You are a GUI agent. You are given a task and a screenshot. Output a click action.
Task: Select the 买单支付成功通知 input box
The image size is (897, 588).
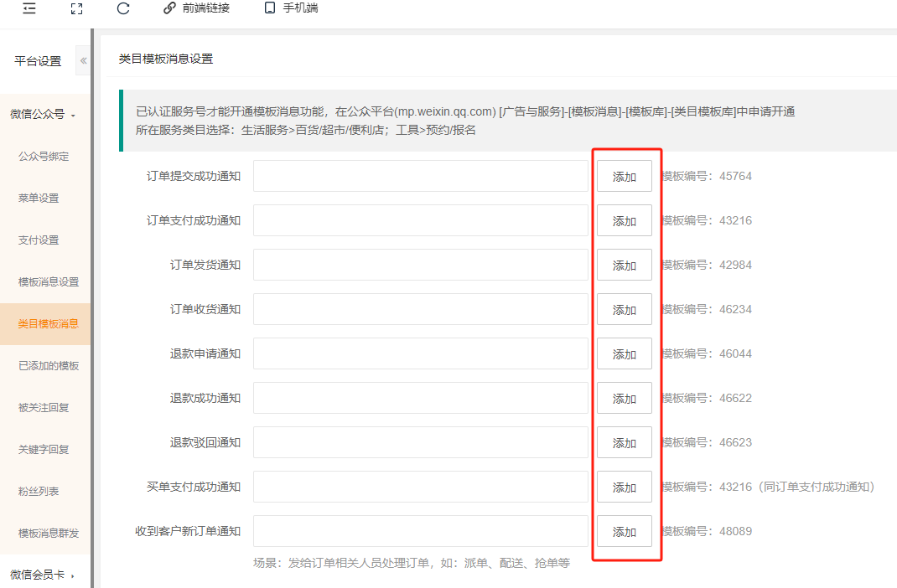point(420,487)
